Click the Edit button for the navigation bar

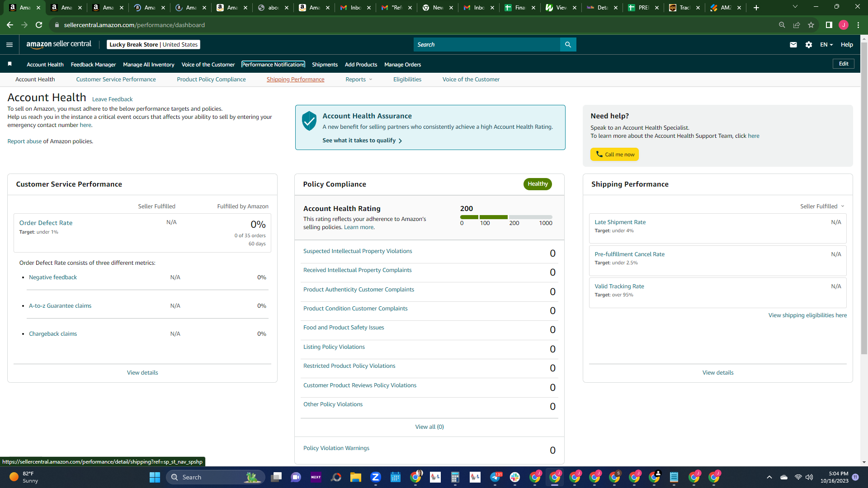844,64
